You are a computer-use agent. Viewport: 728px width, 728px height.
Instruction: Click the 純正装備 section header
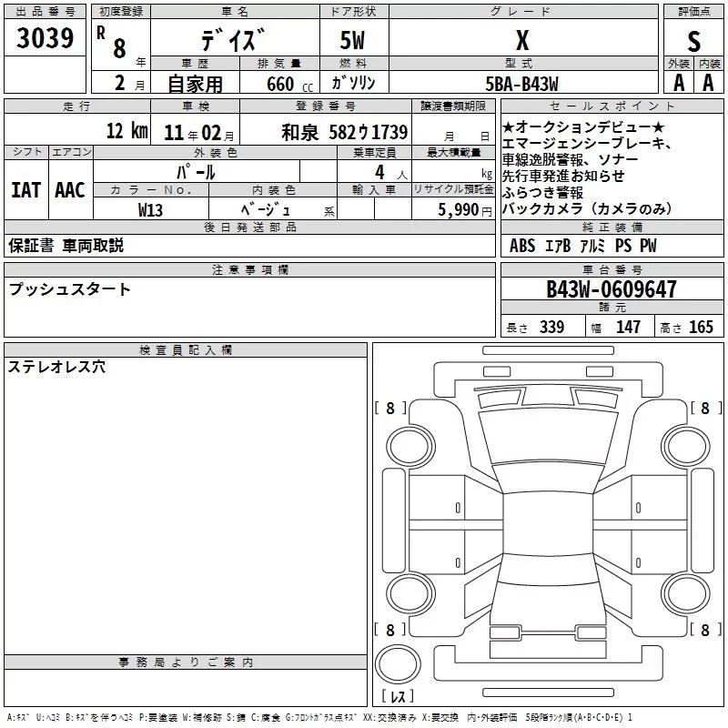tap(612, 227)
